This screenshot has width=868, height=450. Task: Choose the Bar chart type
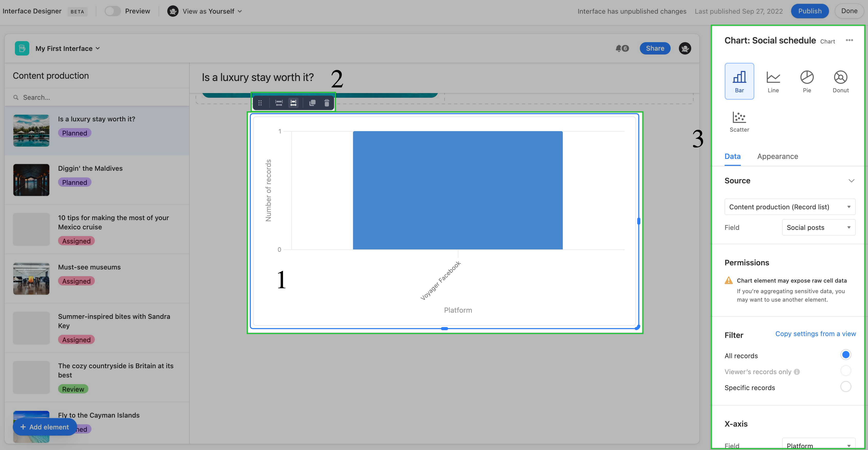coord(739,81)
